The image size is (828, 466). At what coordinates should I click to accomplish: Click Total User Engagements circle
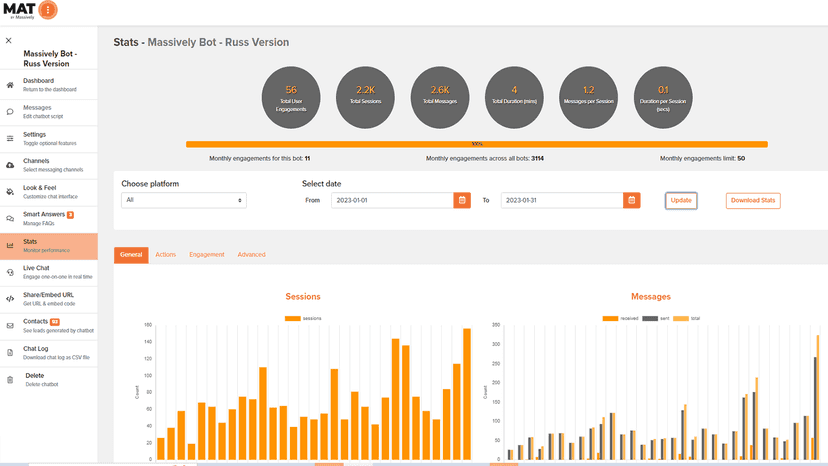pos(291,97)
